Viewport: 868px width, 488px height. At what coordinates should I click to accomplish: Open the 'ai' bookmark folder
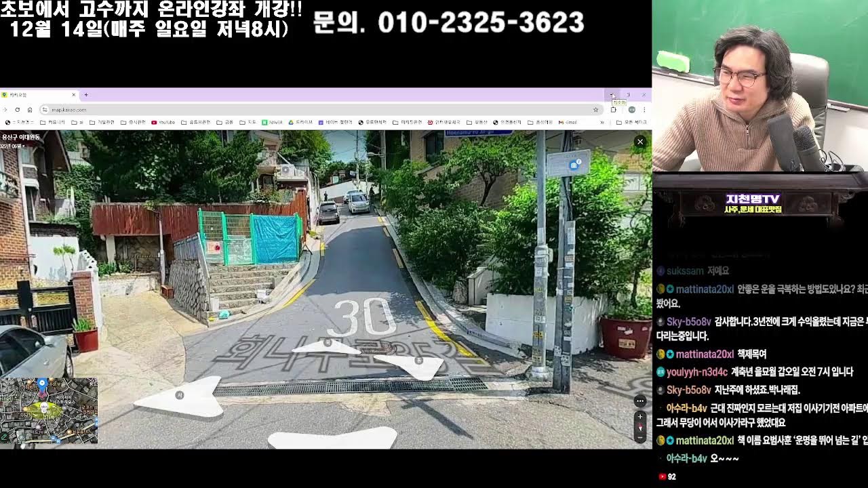click(x=77, y=123)
